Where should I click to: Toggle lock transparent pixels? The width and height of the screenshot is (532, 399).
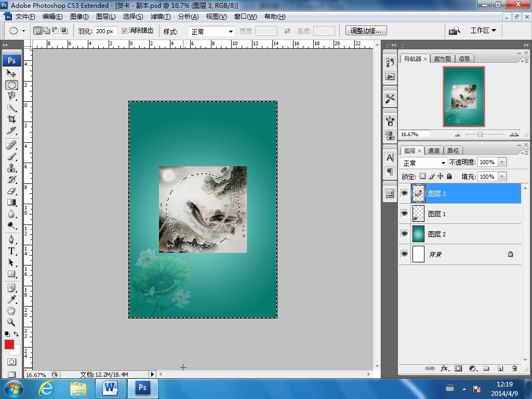click(422, 176)
